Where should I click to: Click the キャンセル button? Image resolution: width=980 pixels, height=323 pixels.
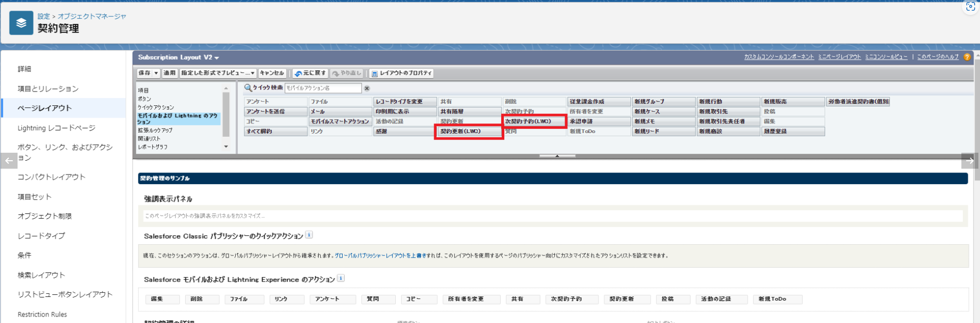tap(272, 73)
